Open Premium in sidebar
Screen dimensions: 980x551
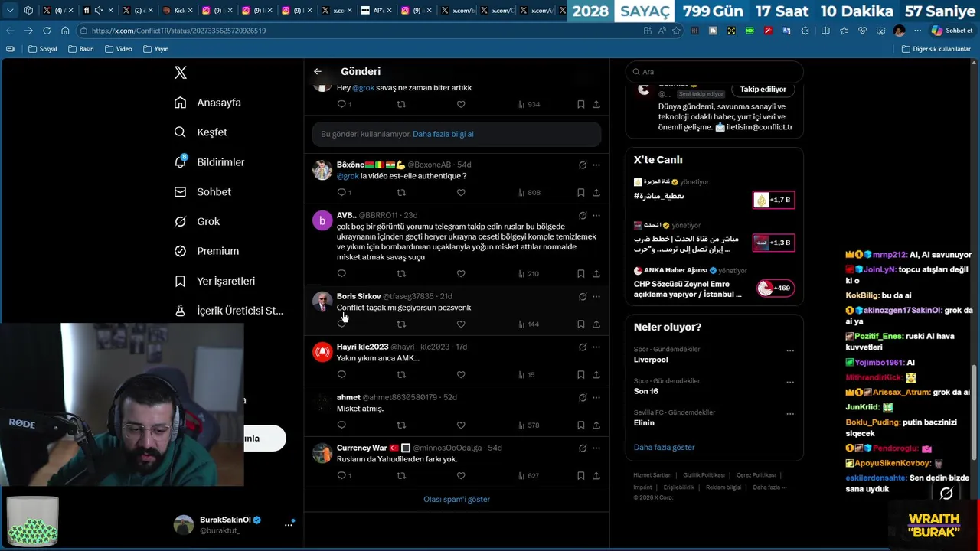206,251
